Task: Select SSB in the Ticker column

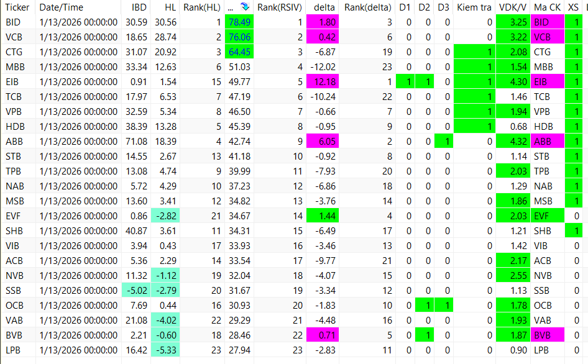Action: coord(13,291)
